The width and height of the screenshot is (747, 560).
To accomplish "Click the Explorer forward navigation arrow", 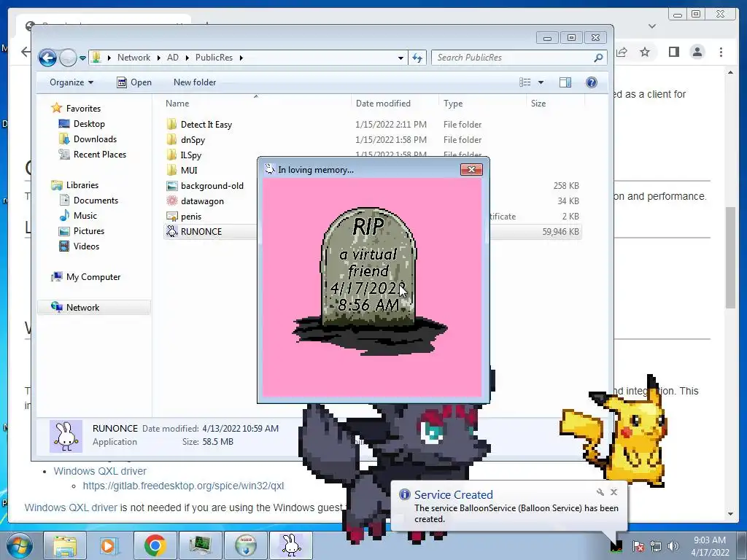I will click(69, 58).
